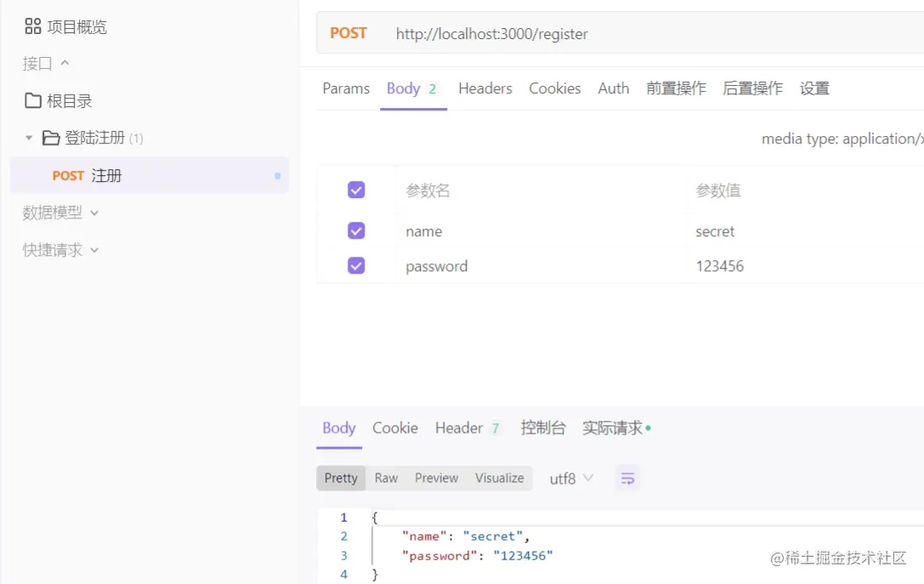This screenshot has width=924, height=584.
Task: Click the 参数名 column header
Action: 428,190
